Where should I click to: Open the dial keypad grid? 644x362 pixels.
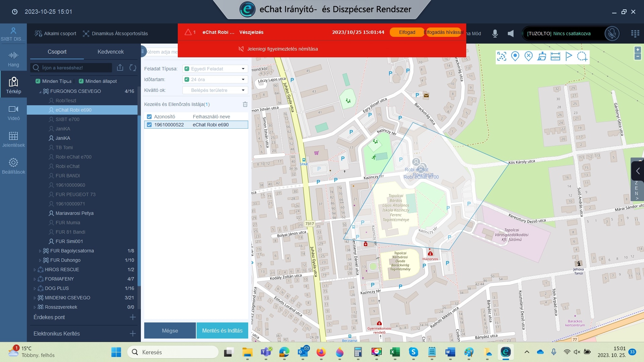point(635,33)
